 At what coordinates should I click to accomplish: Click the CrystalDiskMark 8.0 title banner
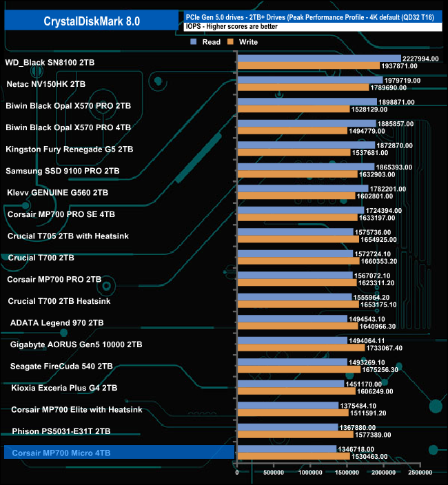(92, 21)
